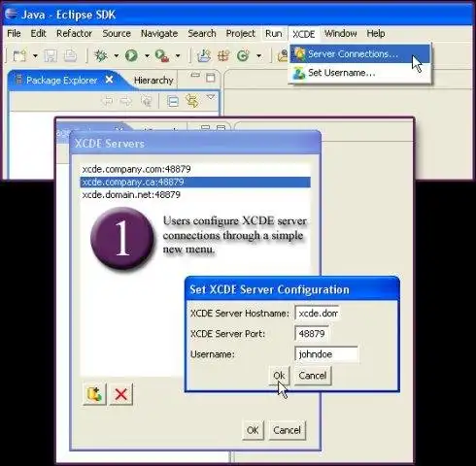Click the Server Connections menu item icon
The image size is (476, 466).
click(299, 53)
